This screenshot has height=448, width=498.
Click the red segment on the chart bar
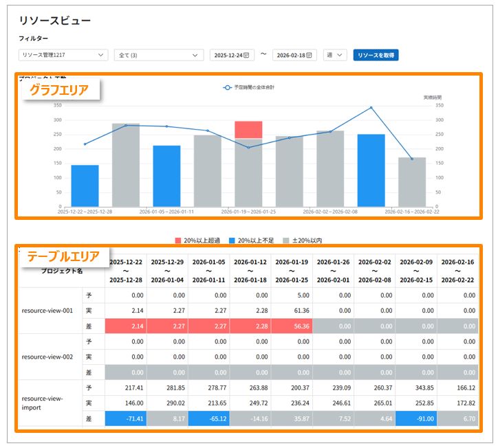(x=248, y=130)
